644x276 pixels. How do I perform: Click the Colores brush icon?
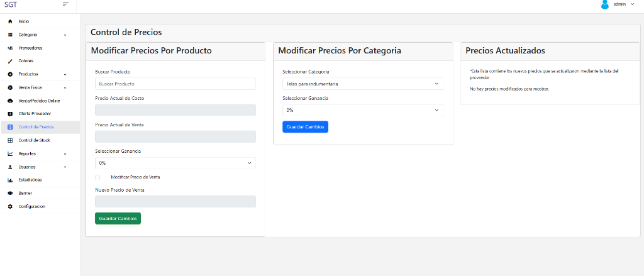coord(10,61)
